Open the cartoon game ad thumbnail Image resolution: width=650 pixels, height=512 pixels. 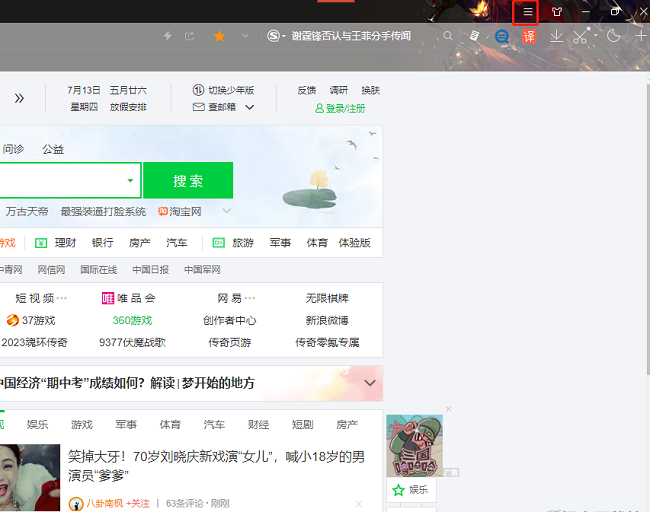coord(415,446)
